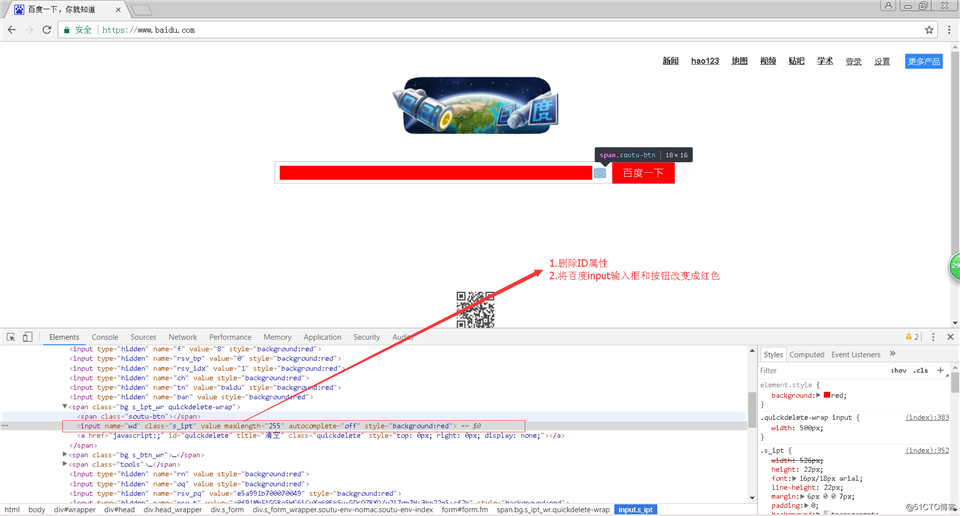Add a new style rule with plus icon

[940, 370]
